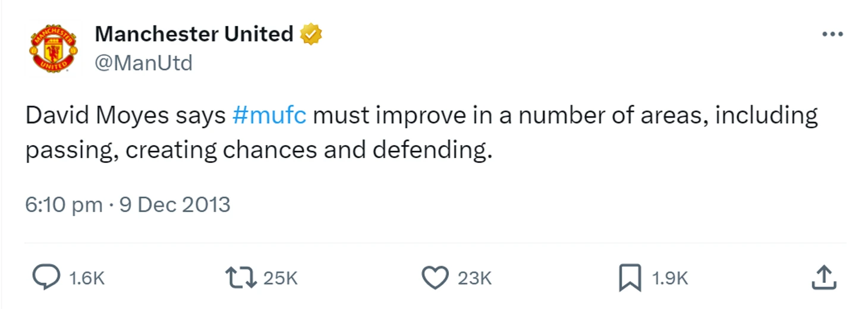
Task: Click the gold verified badge
Action: [311, 34]
